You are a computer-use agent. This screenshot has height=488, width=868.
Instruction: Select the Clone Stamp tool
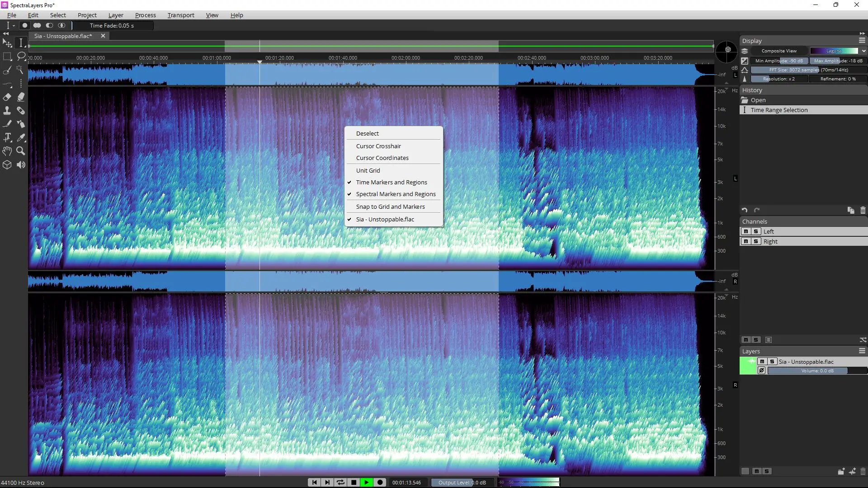[x=7, y=111]
